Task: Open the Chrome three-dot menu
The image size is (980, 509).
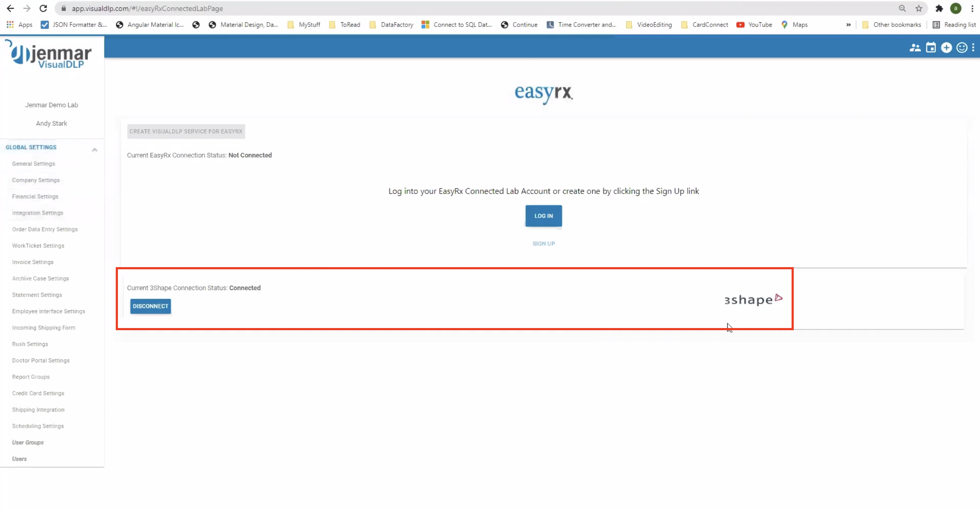Action: (x=972, y=8)
